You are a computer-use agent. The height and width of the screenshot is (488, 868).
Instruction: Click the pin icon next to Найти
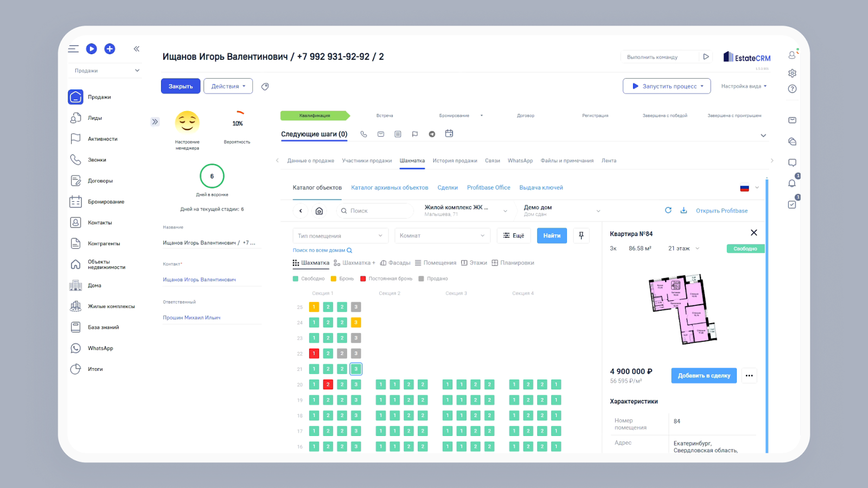pyautogui.click(x=581, y=235)
